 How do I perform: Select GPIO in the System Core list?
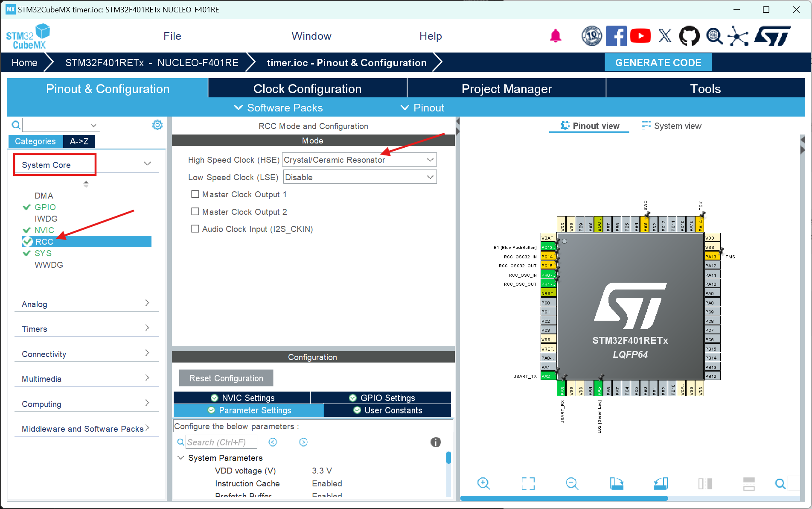45,207
